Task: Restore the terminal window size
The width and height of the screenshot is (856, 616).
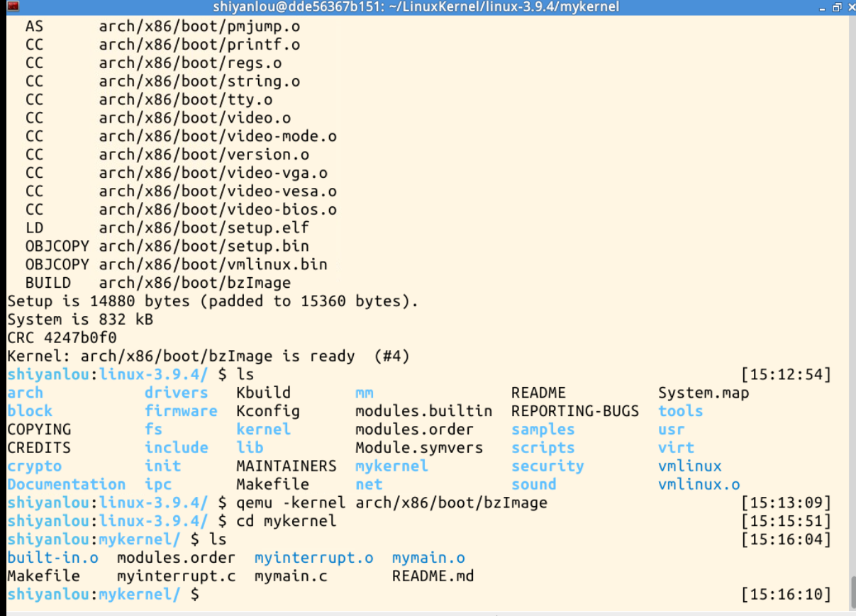Action: coord(836,7)
